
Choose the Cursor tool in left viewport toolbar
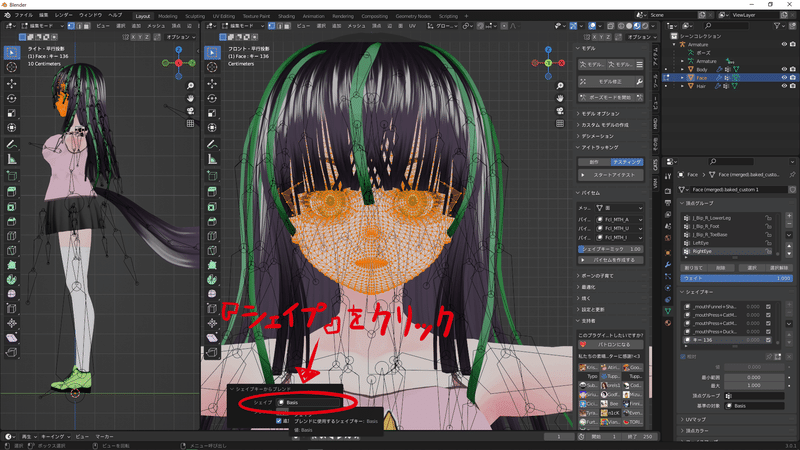coord(12,67)
